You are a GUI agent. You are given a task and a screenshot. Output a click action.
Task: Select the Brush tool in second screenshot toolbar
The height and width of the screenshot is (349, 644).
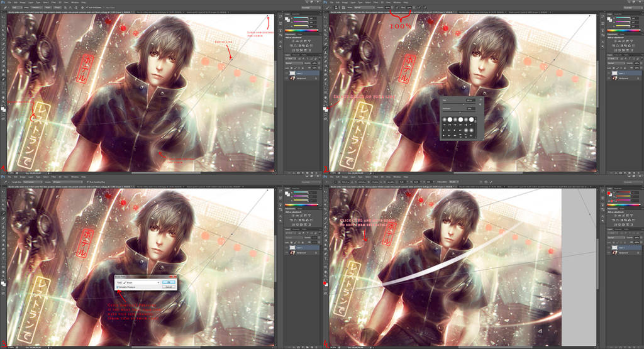[x=325, y=48]
